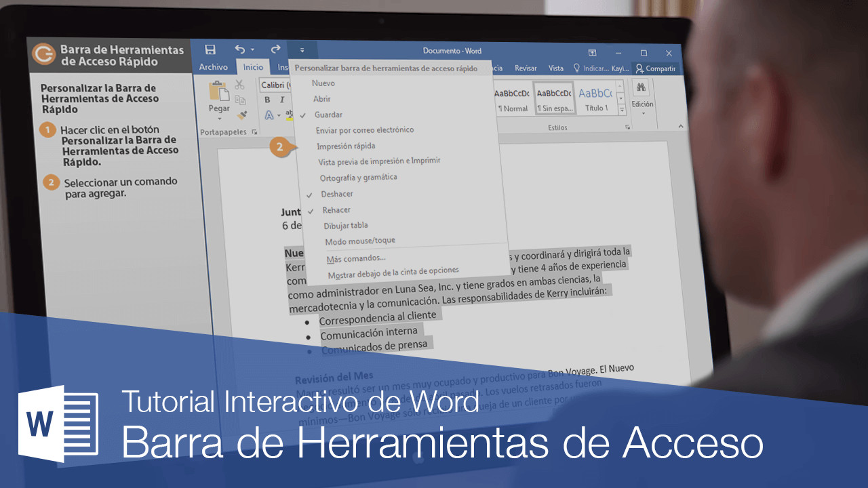Click the Save icon in the quick access toolbar
The image size is (868, 488).
(x=210, y=49)
